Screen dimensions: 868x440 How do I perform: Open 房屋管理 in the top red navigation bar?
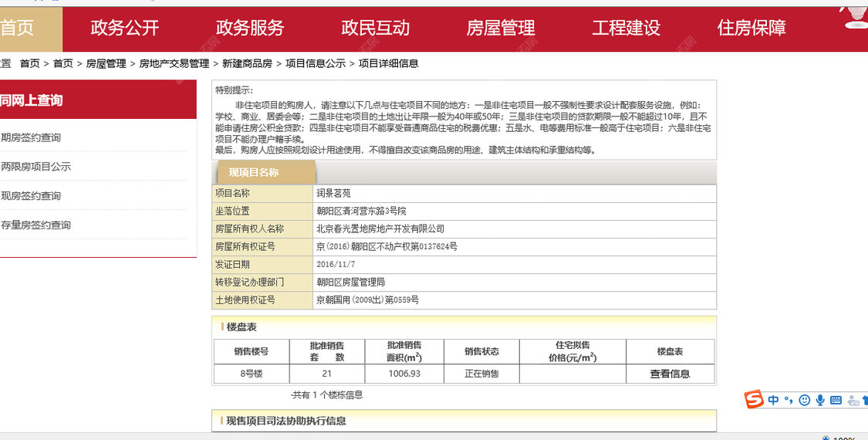[x=501, y=28]
